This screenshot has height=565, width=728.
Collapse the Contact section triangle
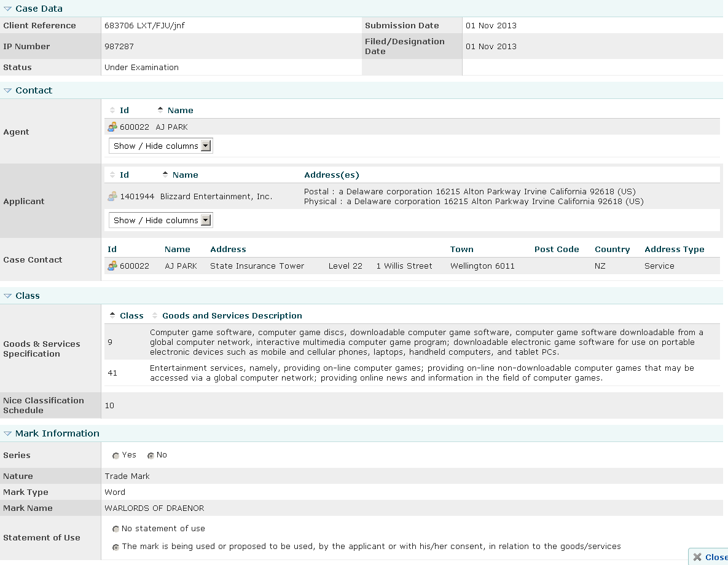pyautogui.click(x=7, y=90)
